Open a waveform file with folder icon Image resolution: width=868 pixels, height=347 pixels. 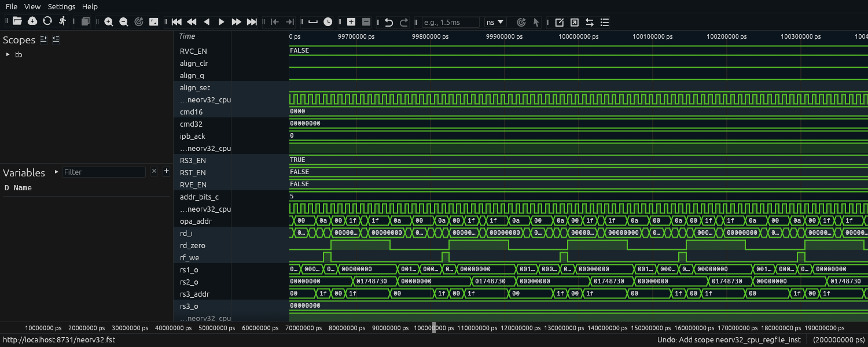click(x=17, y=21)
